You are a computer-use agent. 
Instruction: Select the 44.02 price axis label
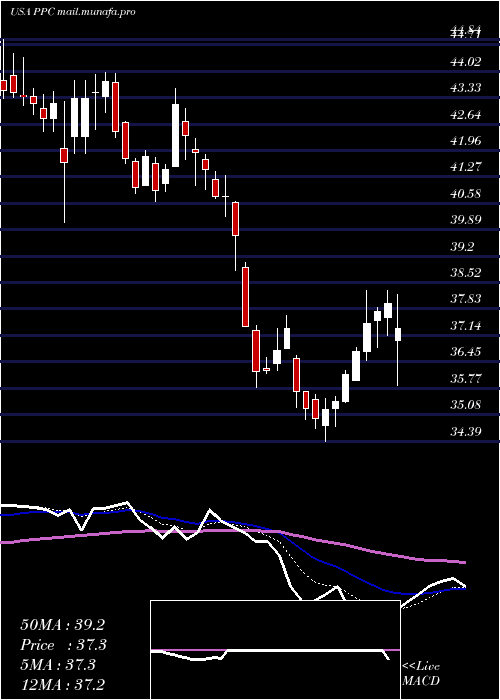pos(466,62)
